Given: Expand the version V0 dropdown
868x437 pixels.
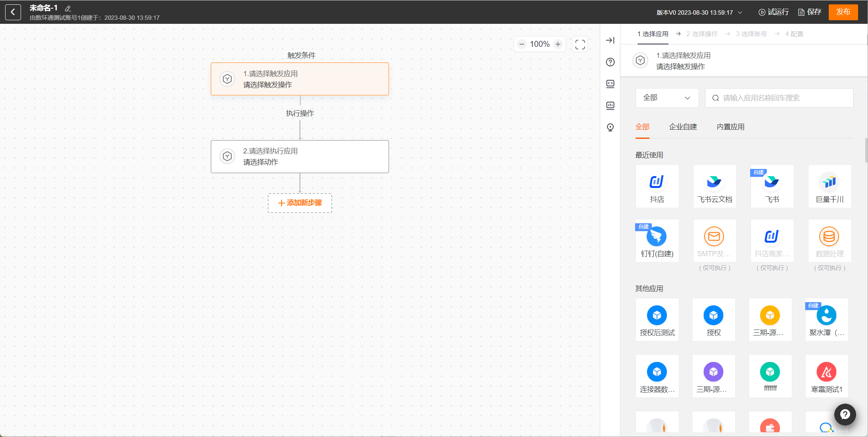Looking at the screenshot, I should pos(699,12).
